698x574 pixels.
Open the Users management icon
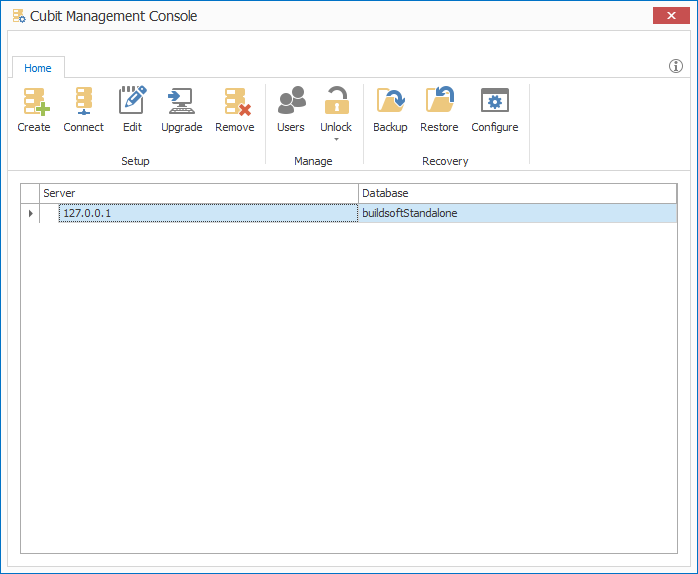click(x=291, y=102)
